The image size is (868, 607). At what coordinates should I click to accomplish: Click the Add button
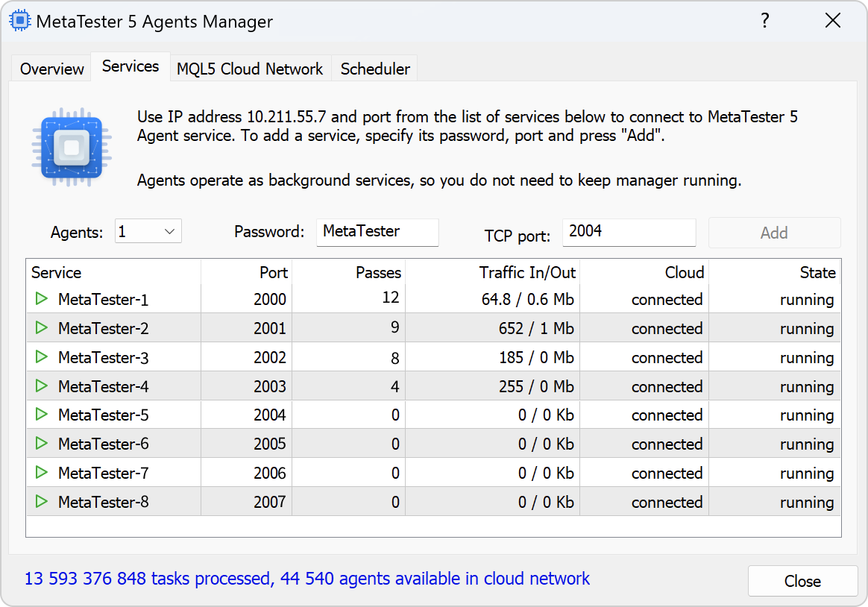click(x=775, y=233)
